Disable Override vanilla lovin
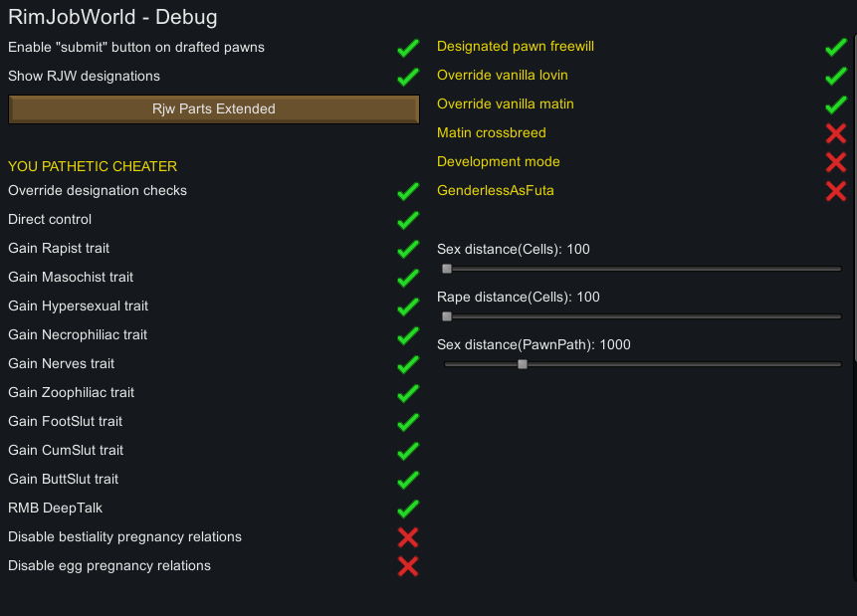 coord(834,76)
